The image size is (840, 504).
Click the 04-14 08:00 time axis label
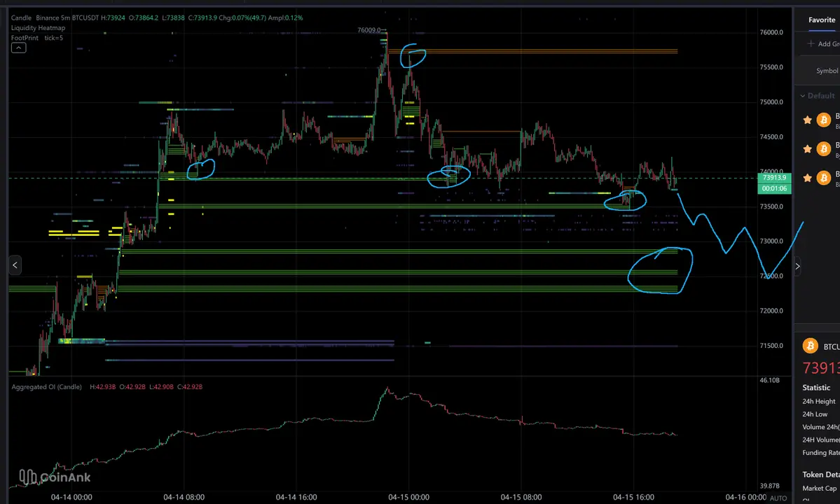pos(184,497)
